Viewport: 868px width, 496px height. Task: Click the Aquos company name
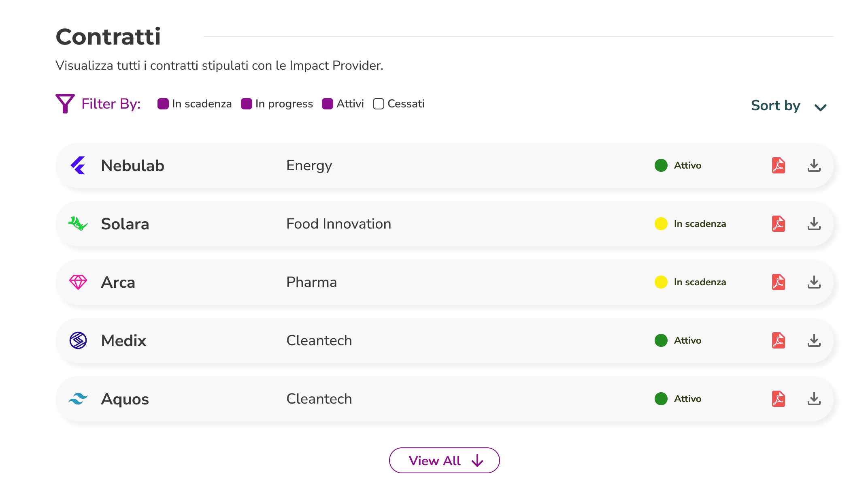point(125,399)
